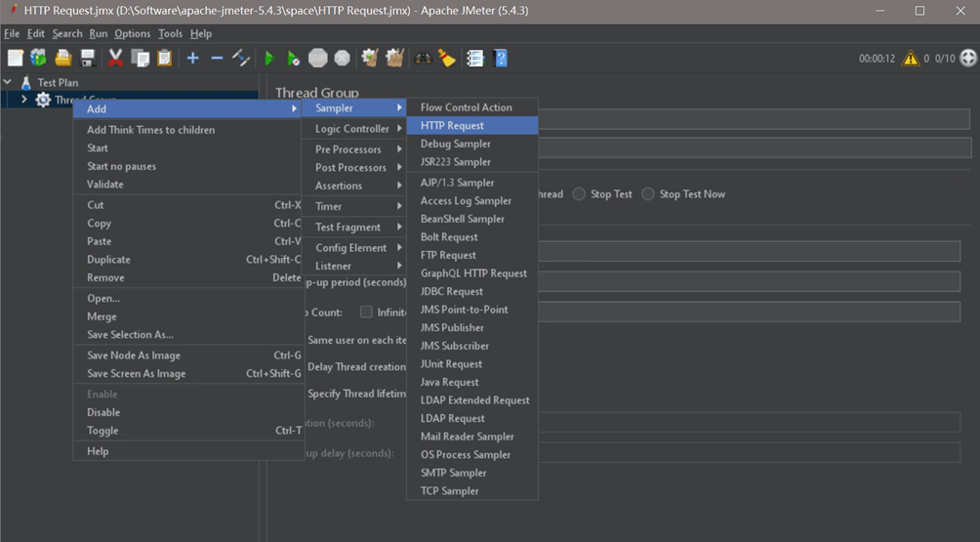
Task: Click Disable in context menu
Action: [x=187, y=412]
